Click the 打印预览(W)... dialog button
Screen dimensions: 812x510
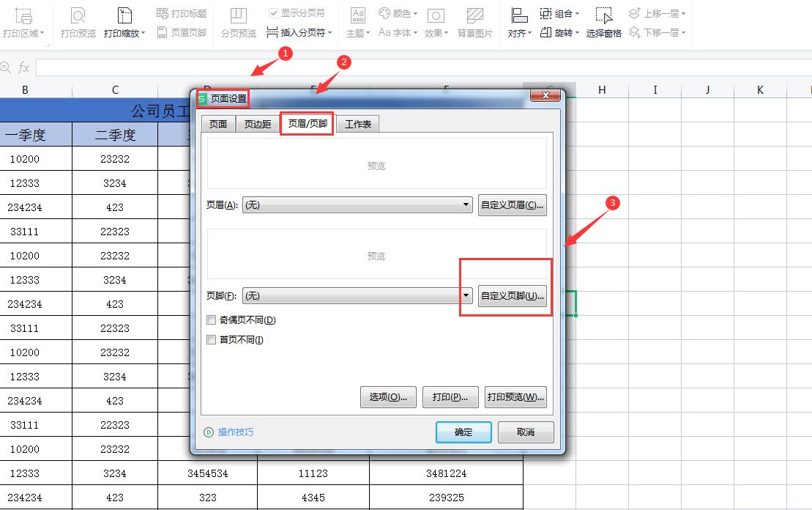[x=515, y=397]
